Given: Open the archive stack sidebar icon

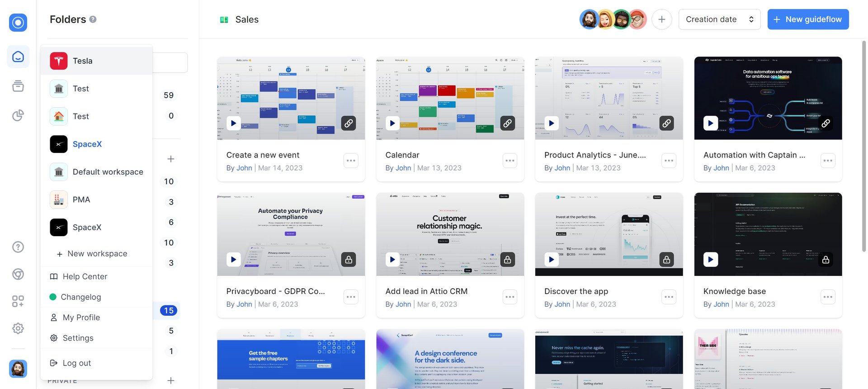Looking at the screenshot, I should [x=18, y=86].
